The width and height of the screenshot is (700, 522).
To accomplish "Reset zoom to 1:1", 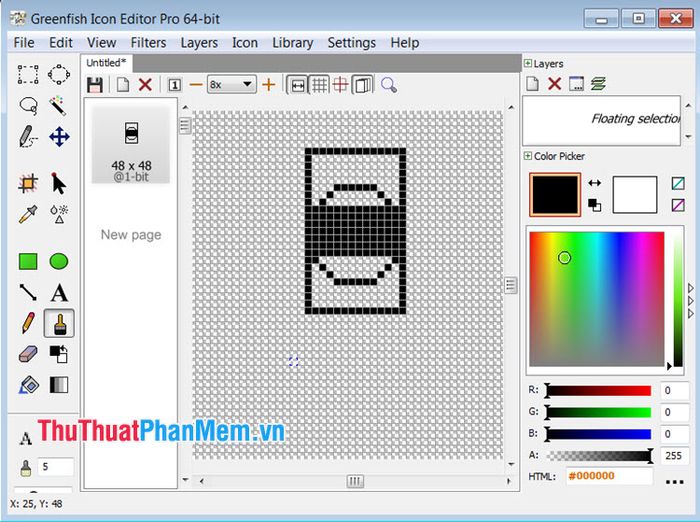I will [x=175, y=85].
